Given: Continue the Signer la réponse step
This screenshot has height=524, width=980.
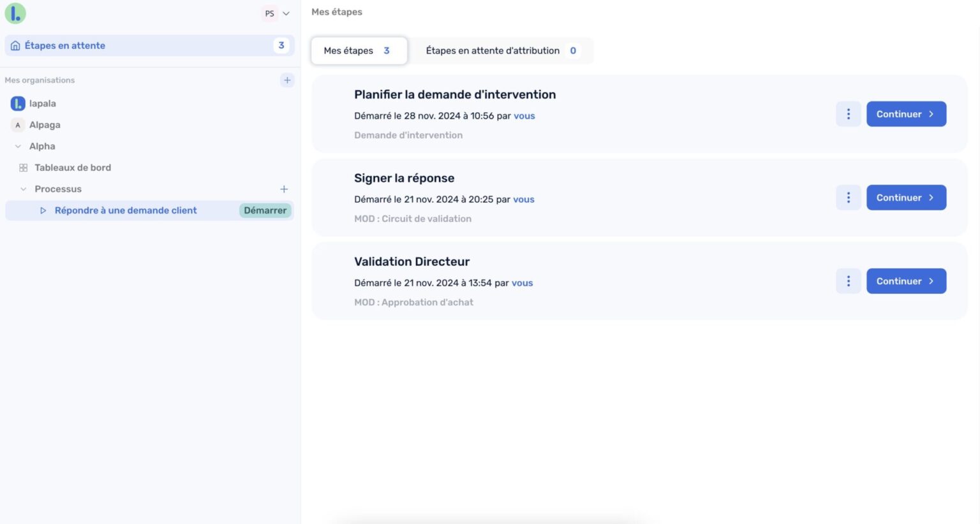Looking at the screenshot, I should tap(905, 198).
